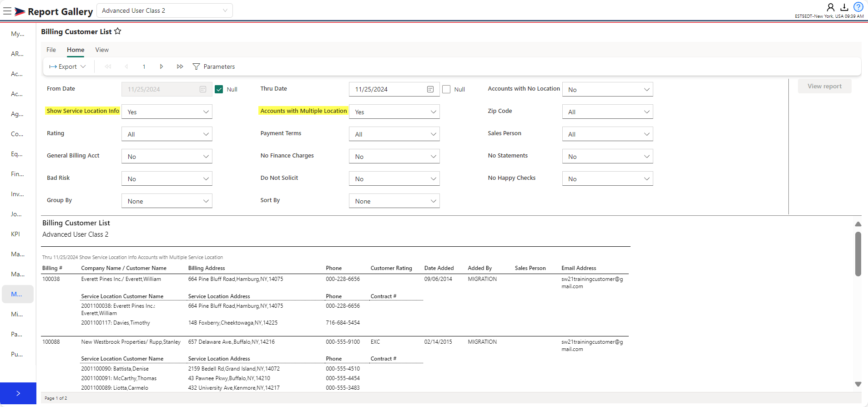Open the General Billing Acct dropdown
868x407 pixels.
[x=167, y=156]
